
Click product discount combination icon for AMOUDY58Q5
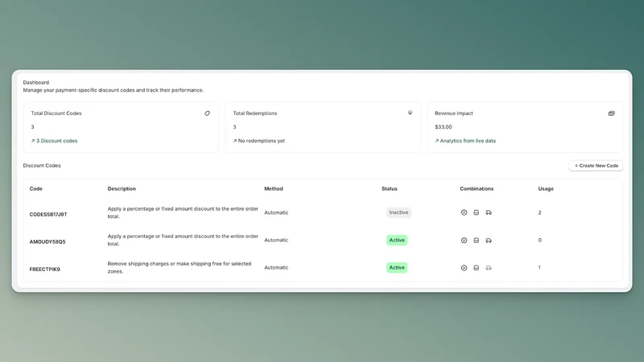[x=464, y=241]
